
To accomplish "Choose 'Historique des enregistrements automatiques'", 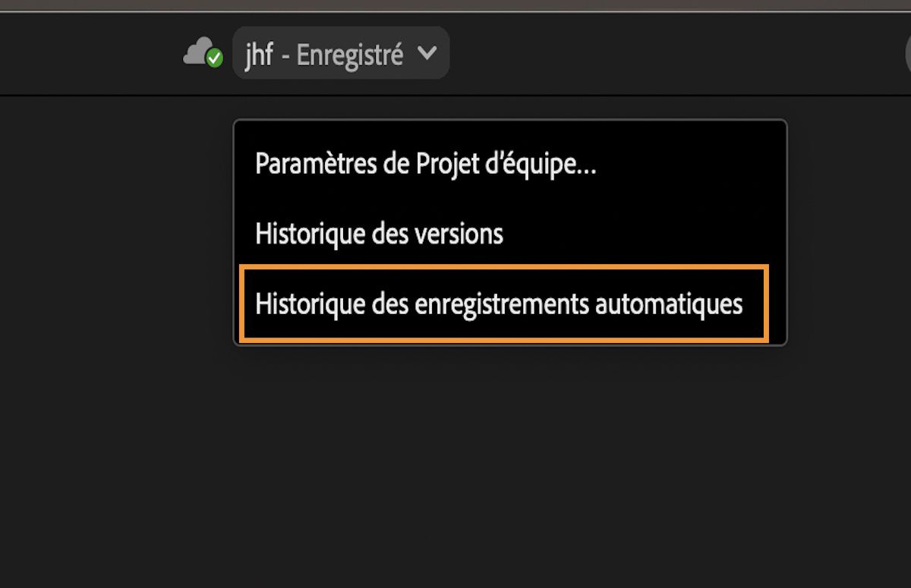I will (x=499, y=303).
